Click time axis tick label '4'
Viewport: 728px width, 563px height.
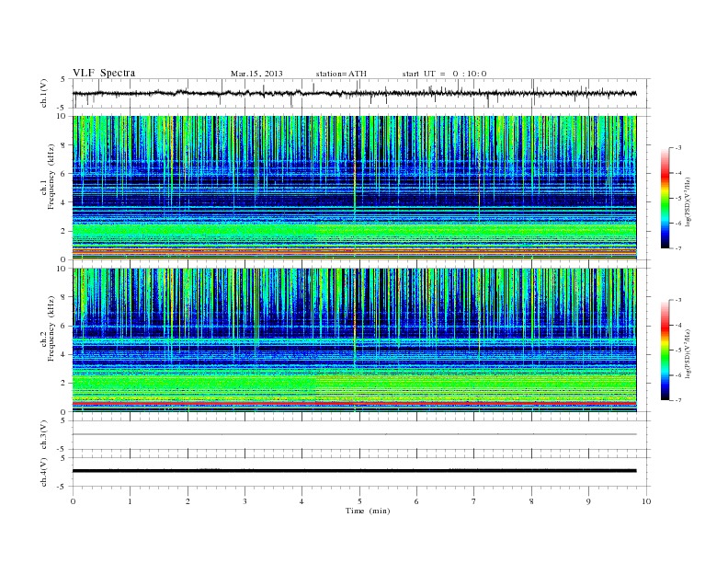pos(302,501)
